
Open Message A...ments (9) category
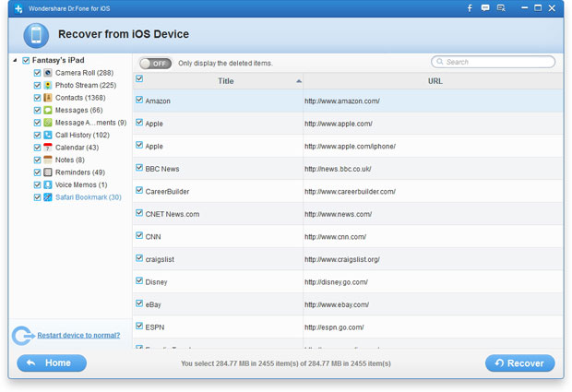click(x=90, y=123)
